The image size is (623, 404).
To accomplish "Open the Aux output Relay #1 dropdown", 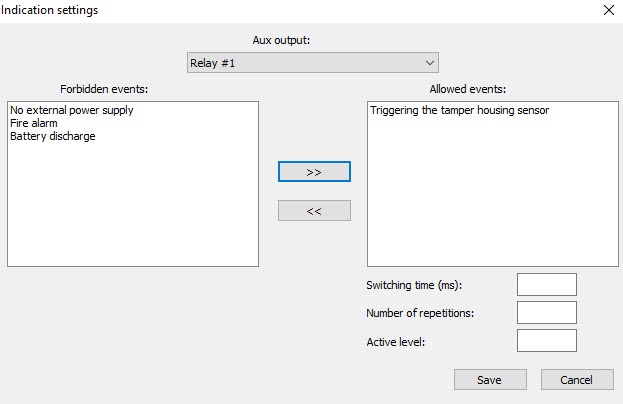I will tap(312, 63).
